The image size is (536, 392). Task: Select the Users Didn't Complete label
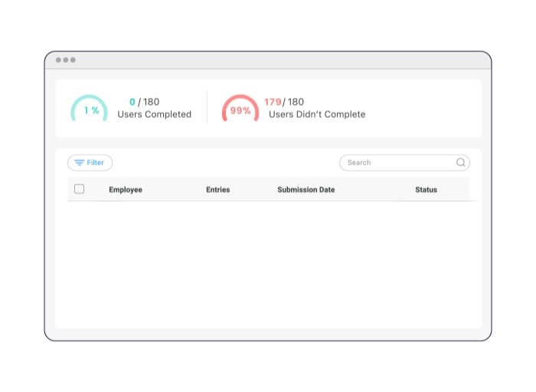[316, 115]
